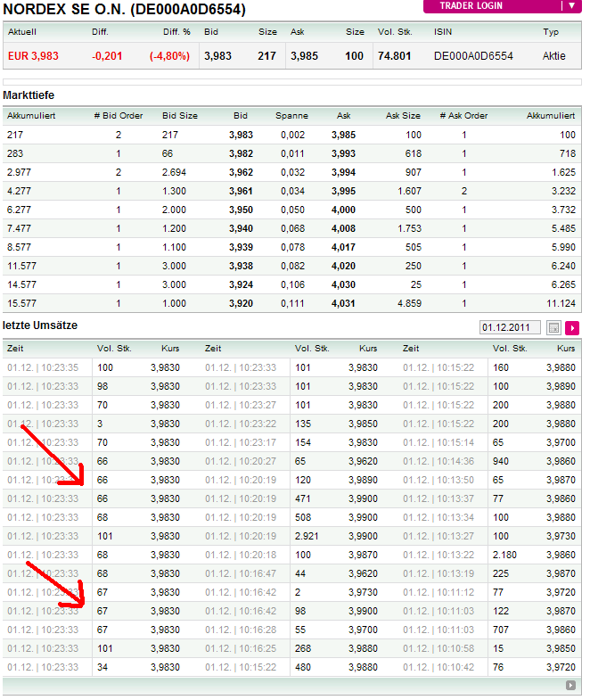Image resolution: width=590 pixels, height=700 pixels.
Task: Click trade time 01.12. | 10:16:47
Action: point(241,573)
